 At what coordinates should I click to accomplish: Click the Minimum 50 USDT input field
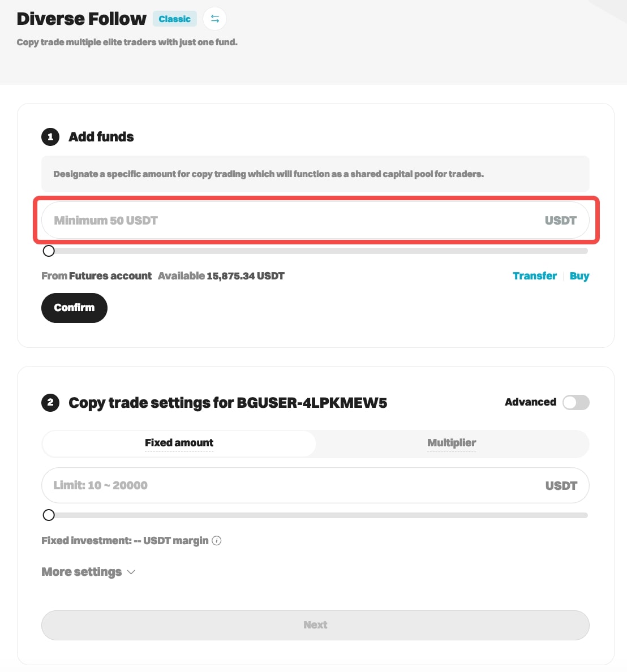click(255, 220)
